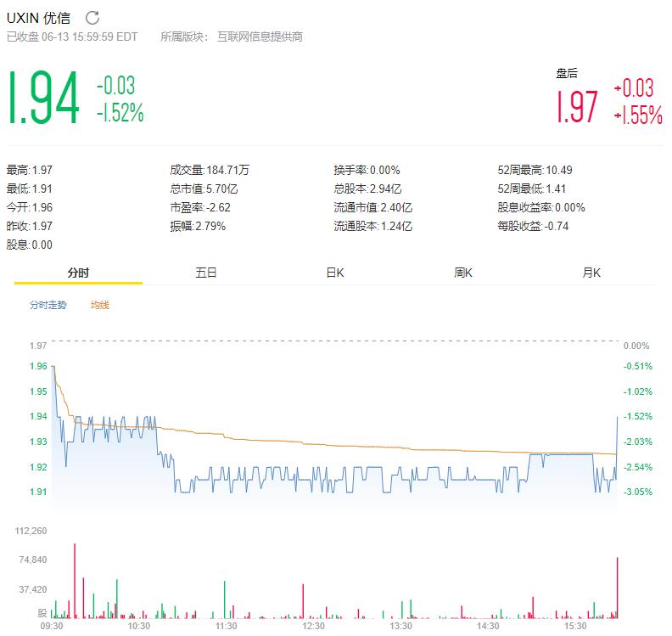Image resolution: width=672 pixels, height=636 pixels.
Task: Switch to the 五日 tab
Action: [x=206, y=273]
